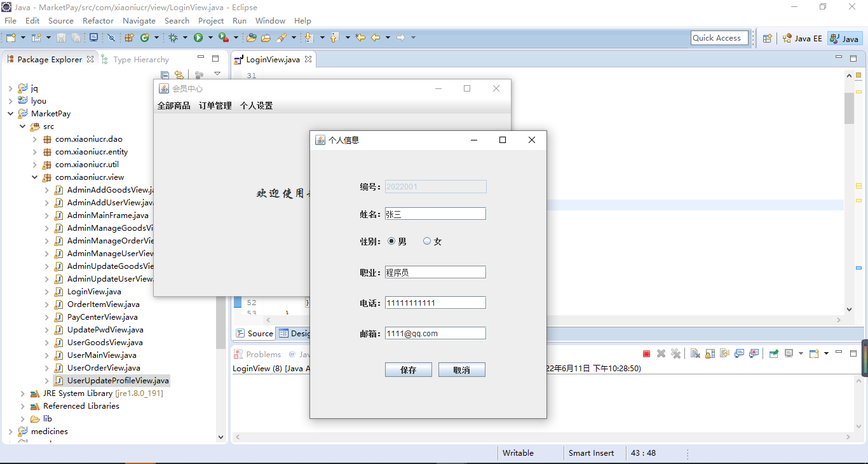868x464 pixels.
Task: Click the Collapse All icon in Package Explorer
Action: [165, 75]
